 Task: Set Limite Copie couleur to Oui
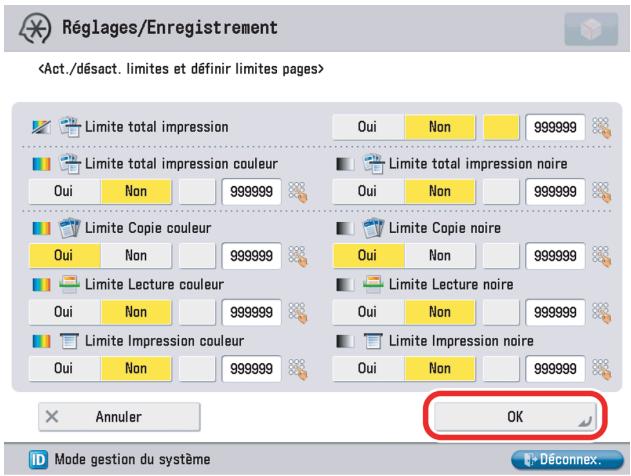64,256
